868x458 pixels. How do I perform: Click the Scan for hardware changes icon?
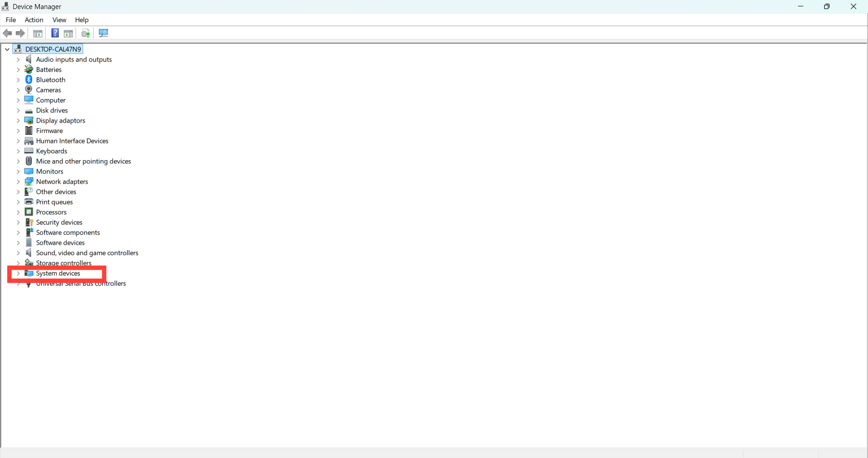point(104,33)
